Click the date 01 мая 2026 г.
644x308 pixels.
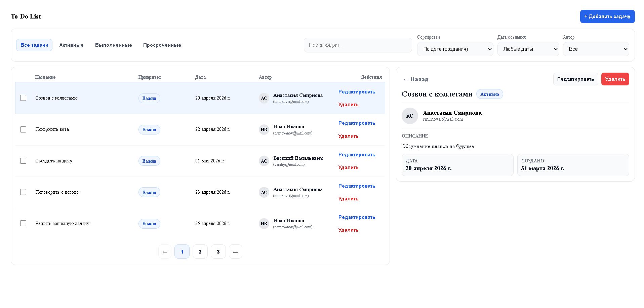point(209,161)
